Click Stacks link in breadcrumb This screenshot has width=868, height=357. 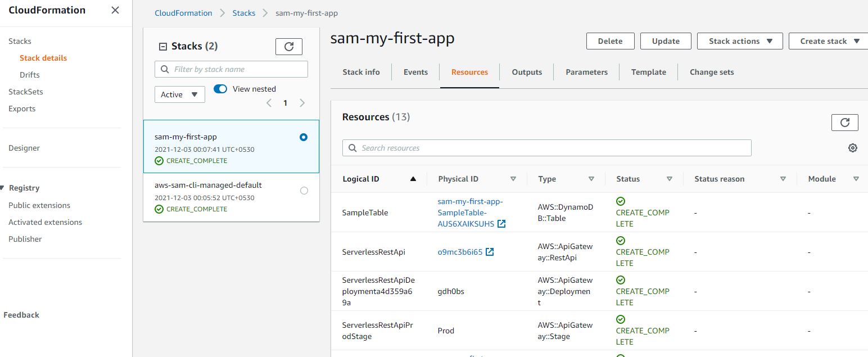tap(243, 13)
